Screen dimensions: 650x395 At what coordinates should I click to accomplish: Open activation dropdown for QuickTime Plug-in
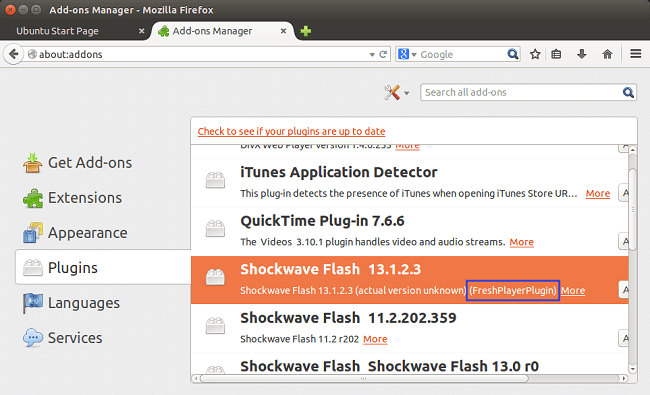(x=623, y=241)
